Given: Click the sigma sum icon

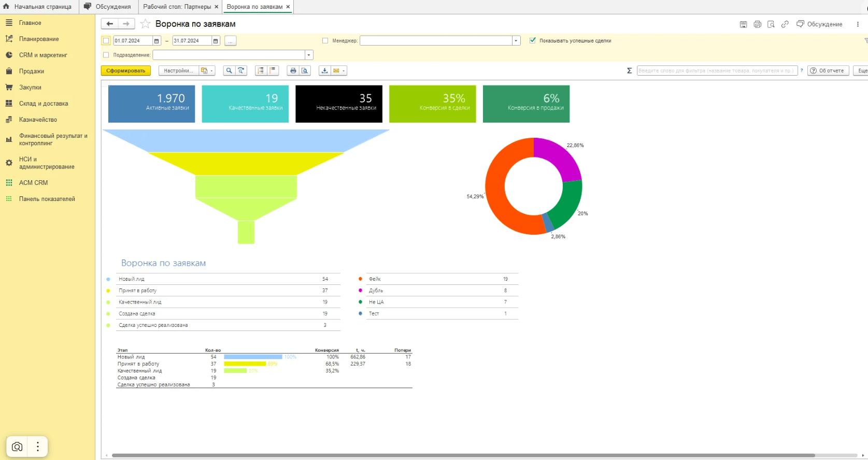Looking at the screenshot, I should pyautogui.click(x=629, y=70).
